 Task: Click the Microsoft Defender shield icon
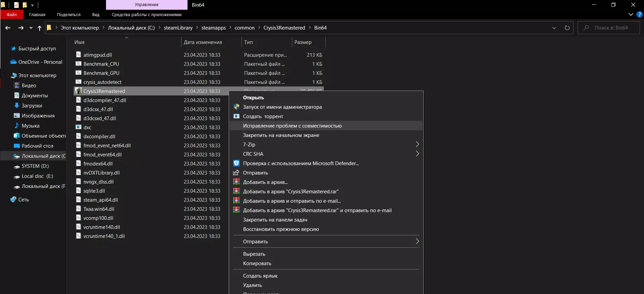pos(236,163)
